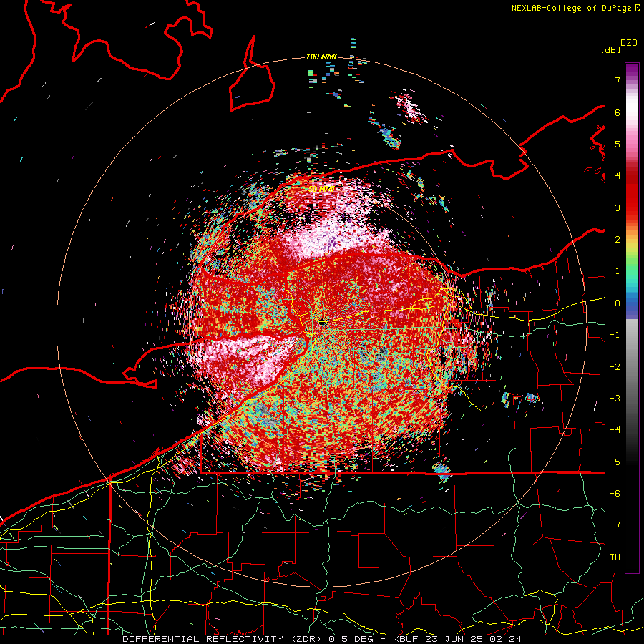This screenshot has width=644, height=644.
Task: Click the 100 NMI range ring label
Action: point(321,57)
